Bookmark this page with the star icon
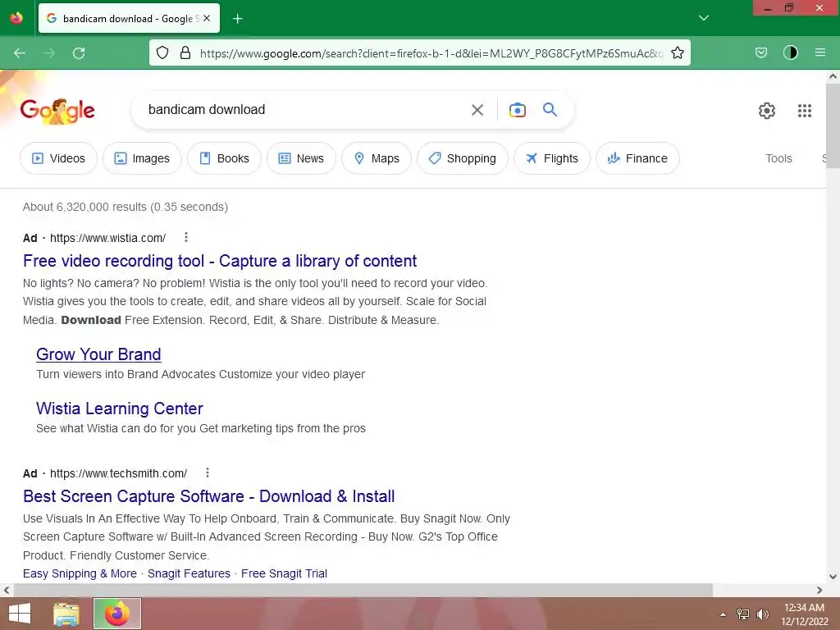This screenshot has height=630, width=840. click(677, 52)
